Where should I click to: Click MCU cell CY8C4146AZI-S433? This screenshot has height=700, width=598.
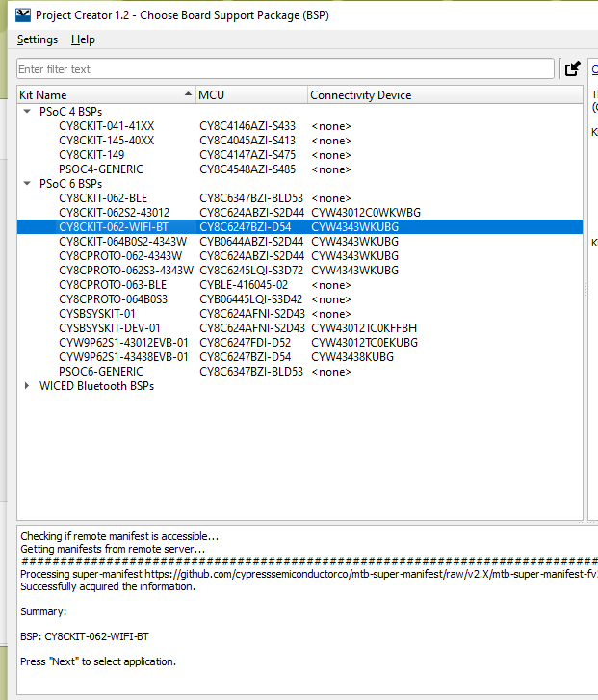coord(247,126)
